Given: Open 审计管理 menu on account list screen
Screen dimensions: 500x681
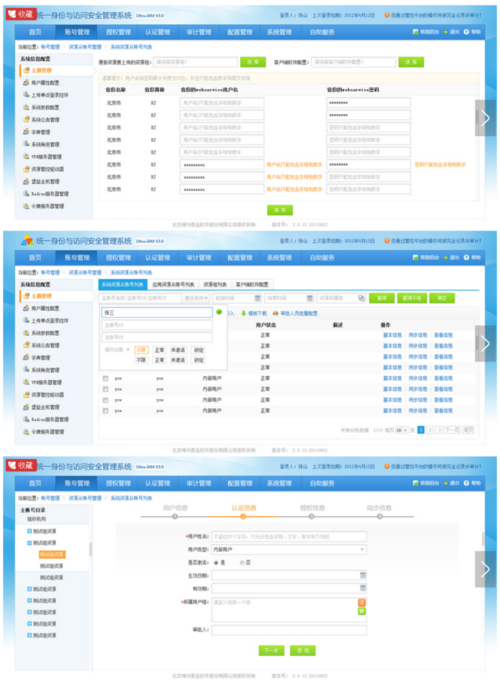Looking at the screenshot, I should click(x=199, y=258).
